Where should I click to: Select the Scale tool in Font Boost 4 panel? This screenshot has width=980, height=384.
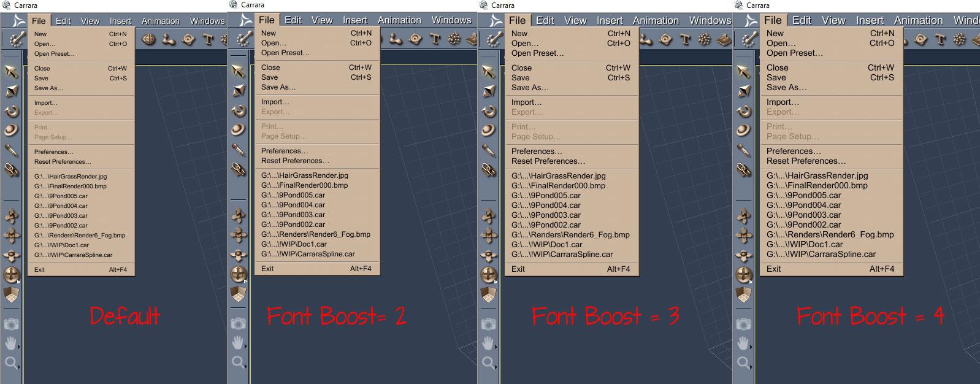click(744, 92)
